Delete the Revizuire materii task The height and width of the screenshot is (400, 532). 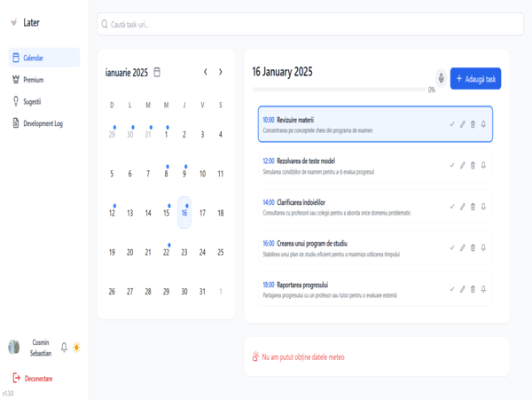[473, 124]
